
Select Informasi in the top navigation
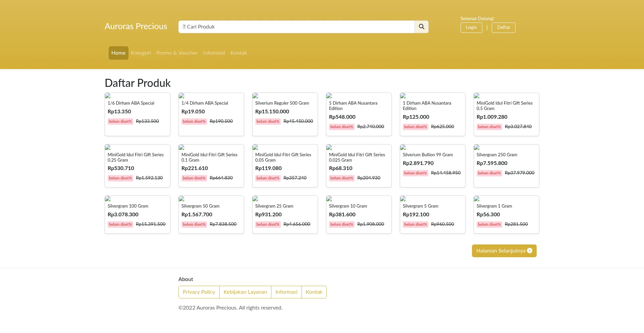point(214,53)
